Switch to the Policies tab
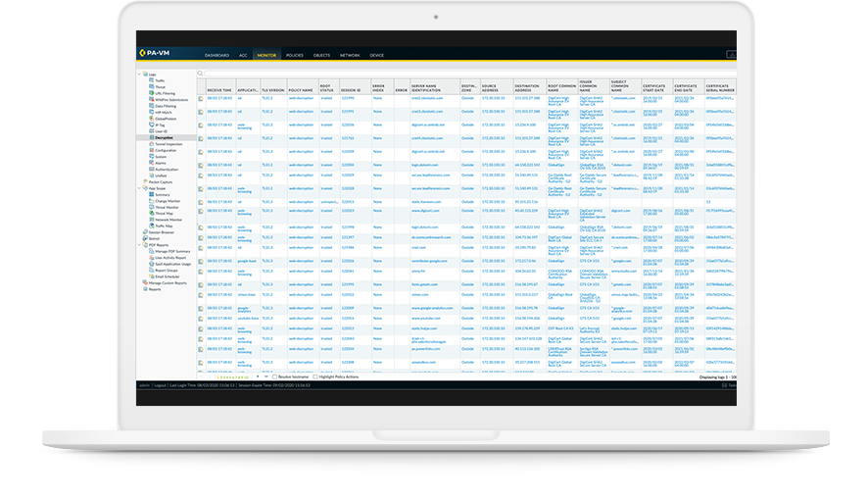 [295, 56]
